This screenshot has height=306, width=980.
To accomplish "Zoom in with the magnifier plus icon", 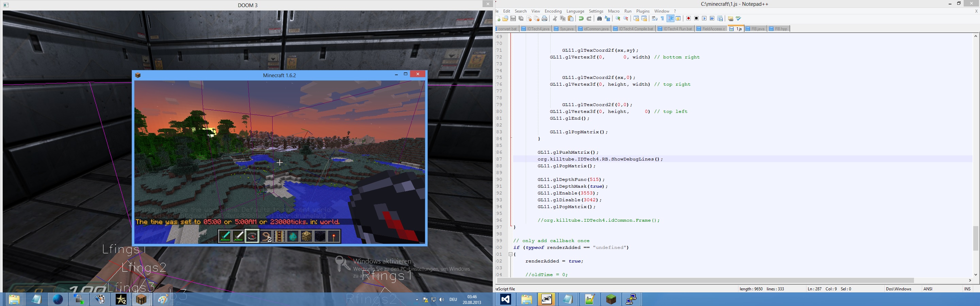I will [618, 18].
